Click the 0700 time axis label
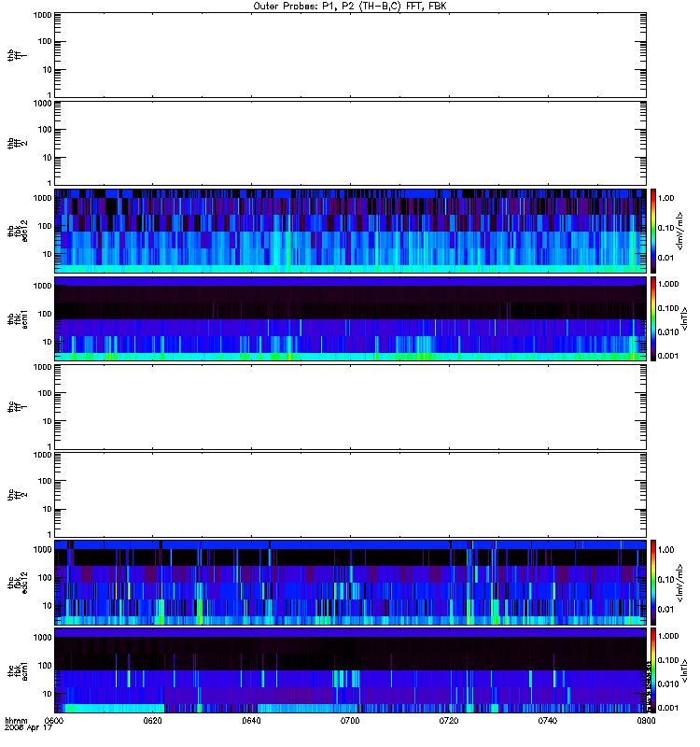This screenshot has width=700, height=747. click(350, 721)
